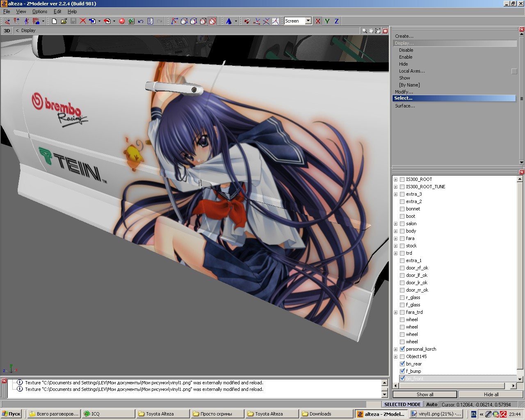This screenshot has width=525, height=420.
Task: Open the Screen axis system dropdown
Action: (308, 21)
